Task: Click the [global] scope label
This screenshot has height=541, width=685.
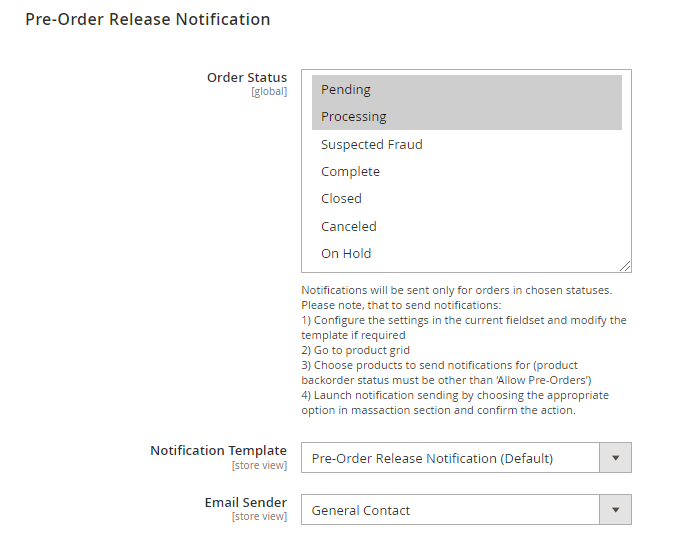Action: click(x=269, y=92)
